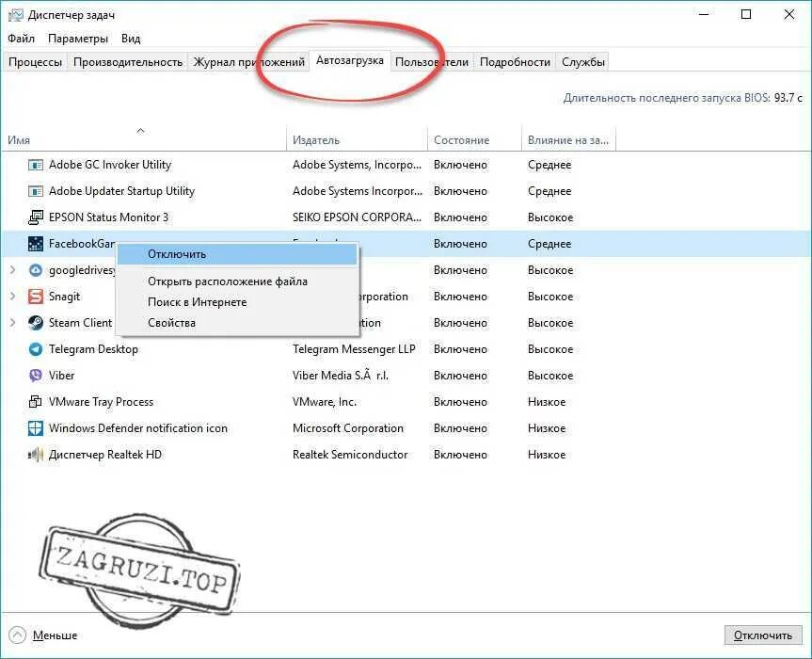The width and height of the screenshot is (812, 659).
Task: Open the Подробности tab
Action: click(515, 61)
